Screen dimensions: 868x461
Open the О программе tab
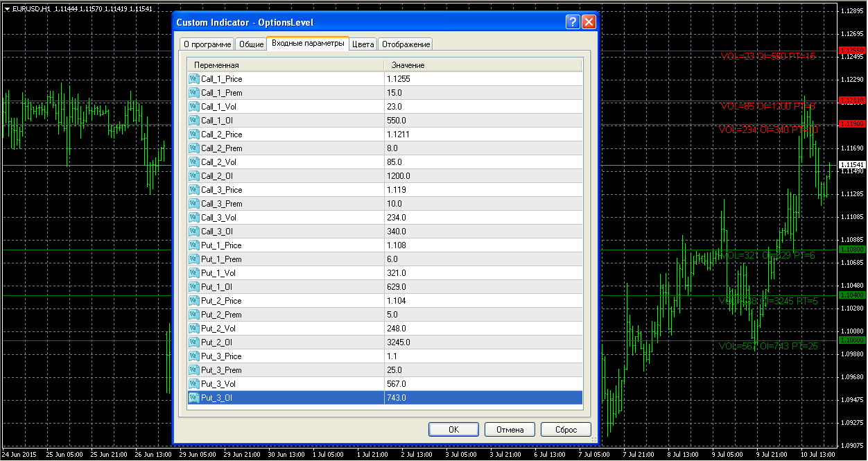click(x=207, y=44)
